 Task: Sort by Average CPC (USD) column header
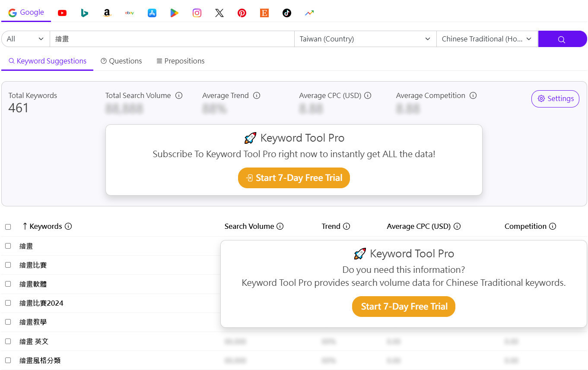point(419,226)
